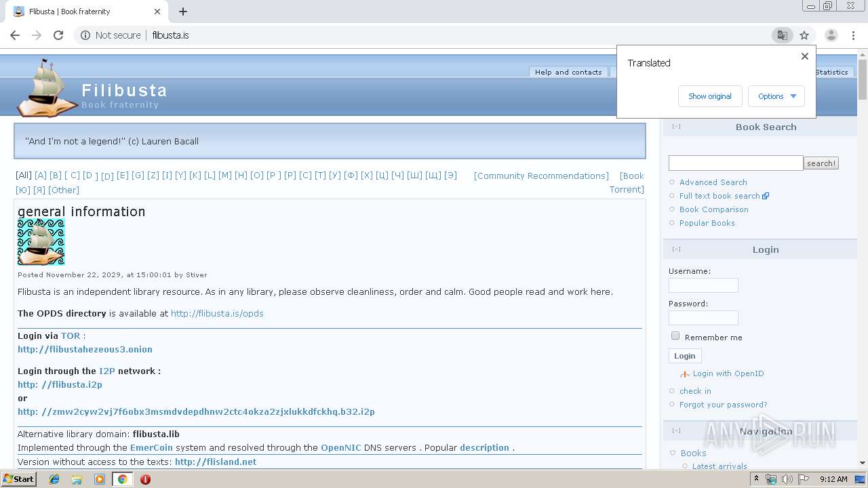Viewport: 868px width, 488px height.
Task: Open Latest arrivals navigation link
Action: pos(719,466)
